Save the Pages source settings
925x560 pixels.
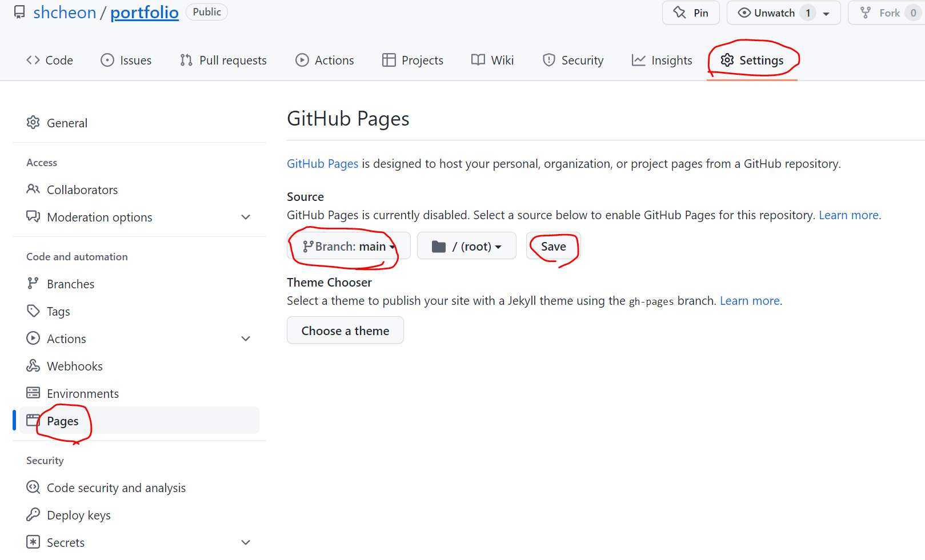coord(554,246)
